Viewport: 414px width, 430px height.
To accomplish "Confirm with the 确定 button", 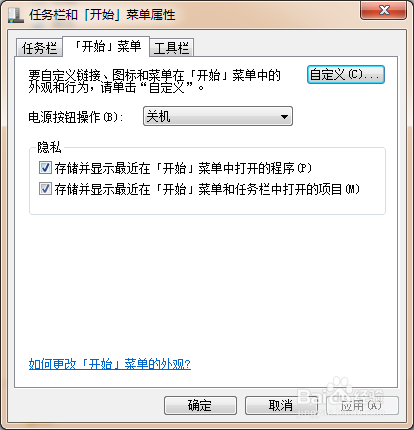I will tap(200, 405).
